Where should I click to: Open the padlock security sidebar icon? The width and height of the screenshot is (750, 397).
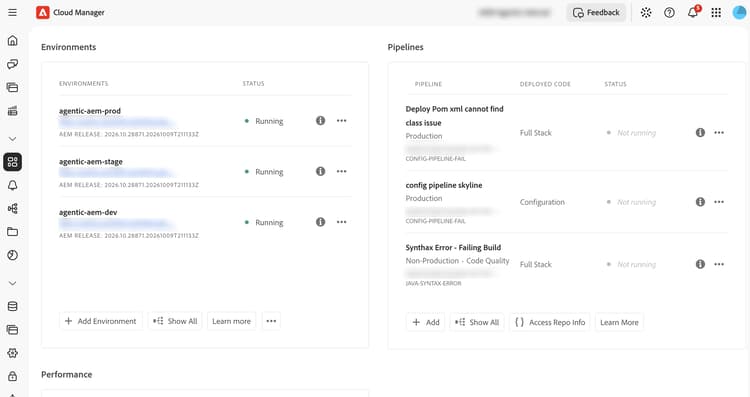click(12, 376)
